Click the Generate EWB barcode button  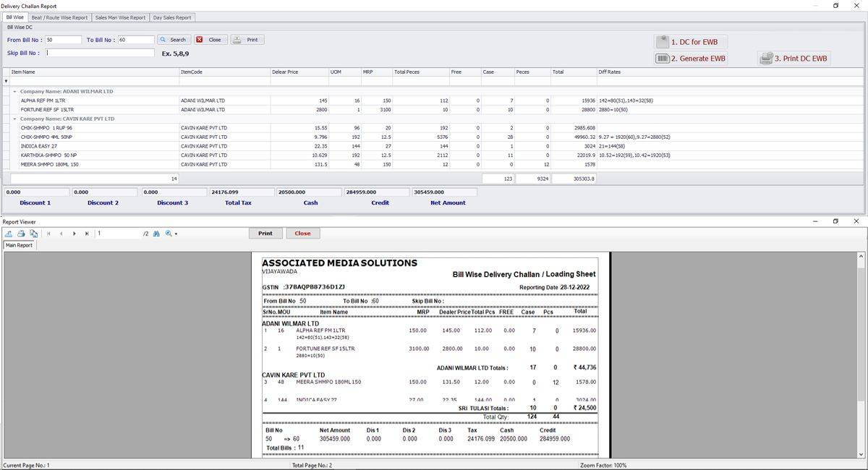point(691,59)
